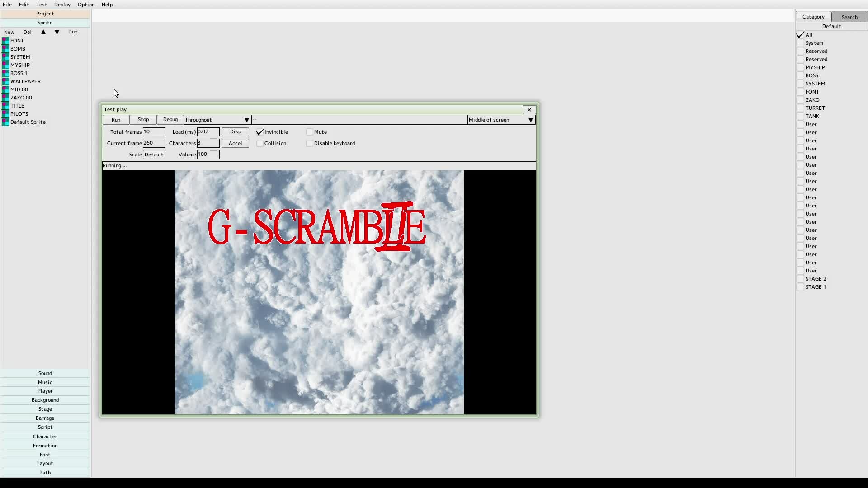Open the Middle of screen dropdown
The image size is (868, 488).
pyautogui.click(x=501, y=120)
